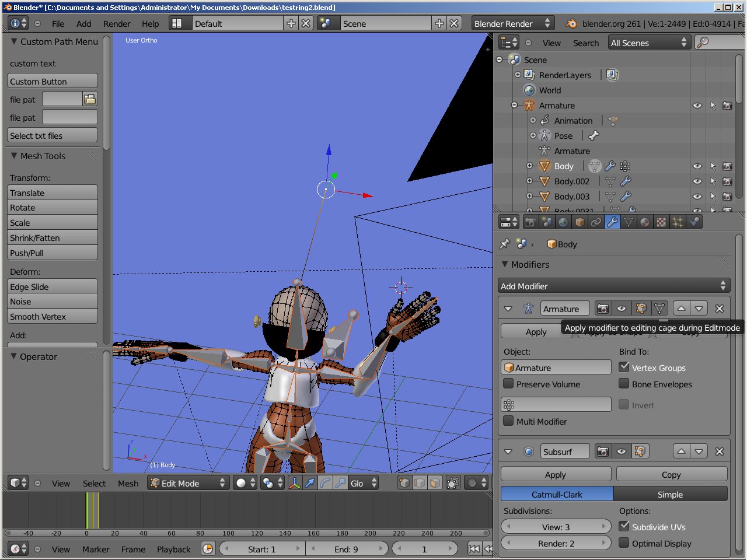The height and width of the screenshot is (560, 747).
Task: Click the Edge Slide deform tool
Action: coord(53,286)
